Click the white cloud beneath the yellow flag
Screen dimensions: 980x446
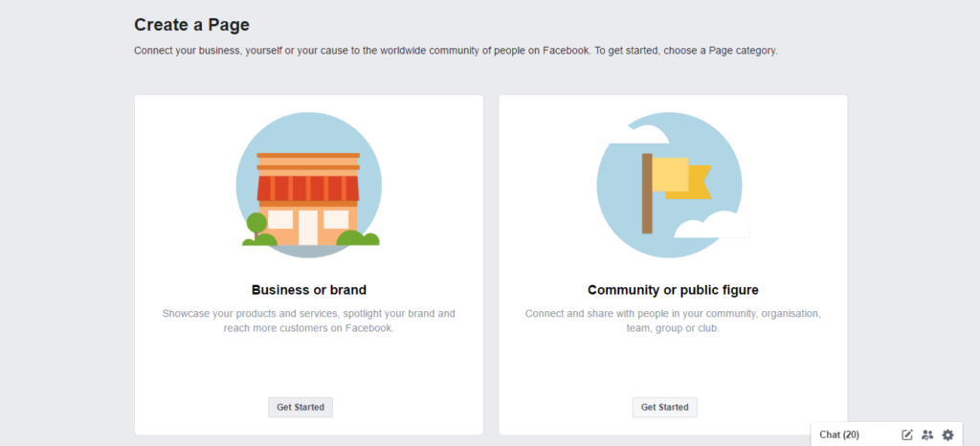coord(712,225)
